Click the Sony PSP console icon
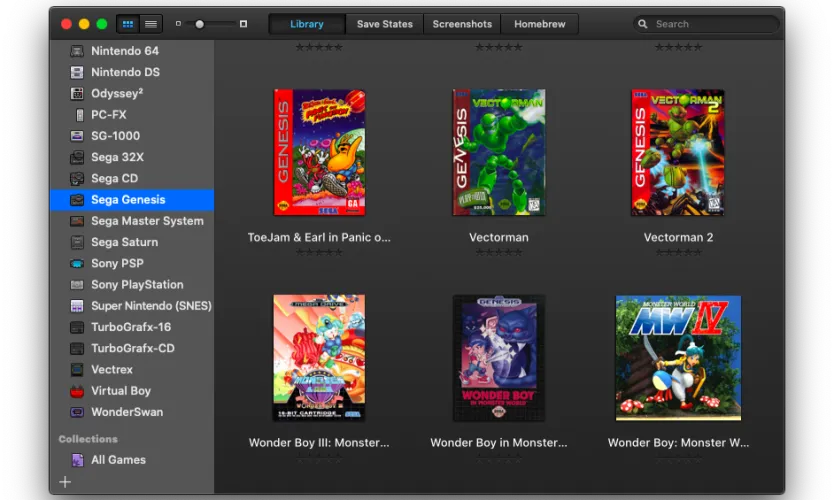The height and width of the screenshot is (500, 834). coord(77,264)
